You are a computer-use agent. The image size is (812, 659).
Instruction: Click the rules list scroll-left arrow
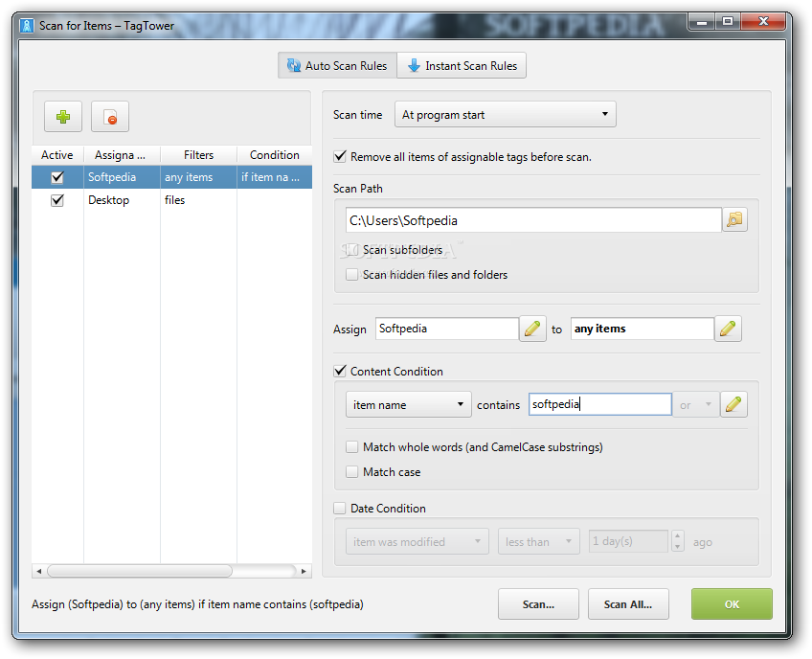tap(39, 571)
